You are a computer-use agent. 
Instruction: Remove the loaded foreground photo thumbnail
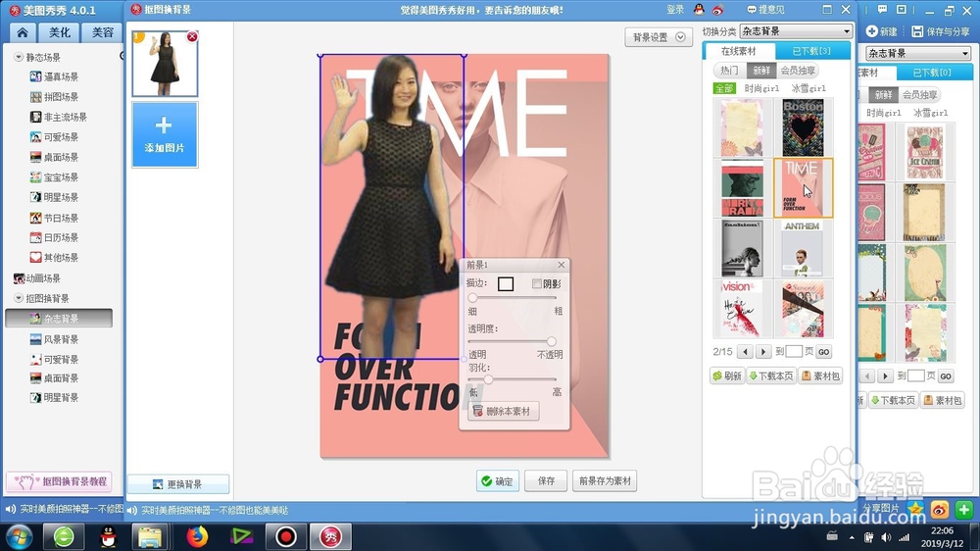tap(192, 37)
